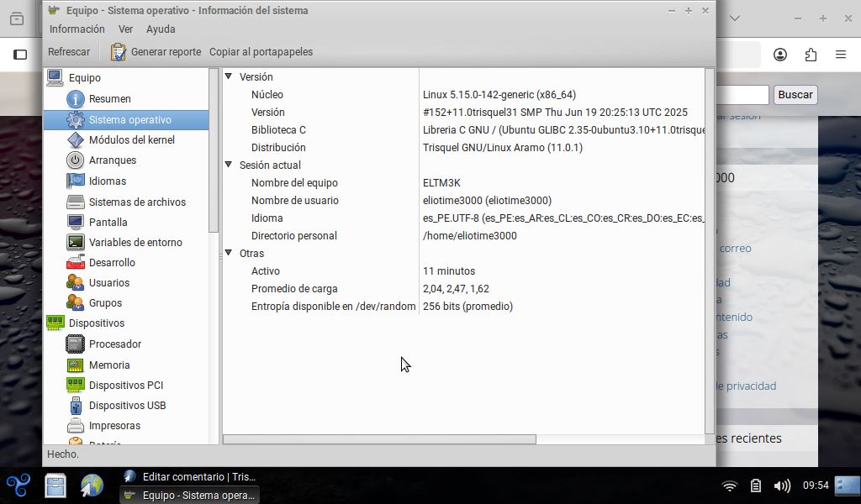Open the Resumen icon in sidebar
861x504 pixels.
tap(75, 99)
